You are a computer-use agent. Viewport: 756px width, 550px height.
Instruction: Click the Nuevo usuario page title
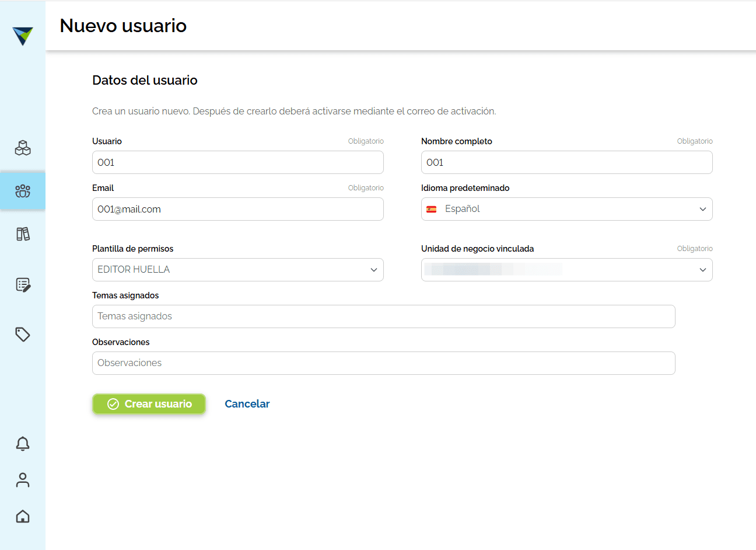(123, 26)
